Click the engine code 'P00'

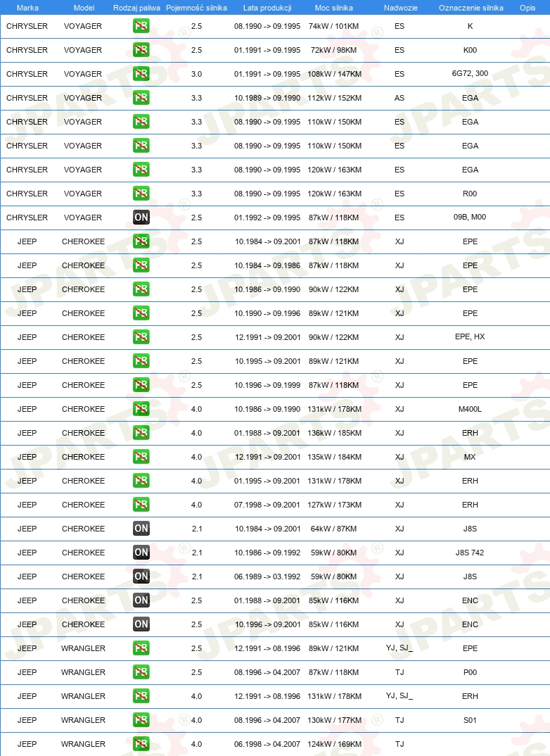click(470, 672)
